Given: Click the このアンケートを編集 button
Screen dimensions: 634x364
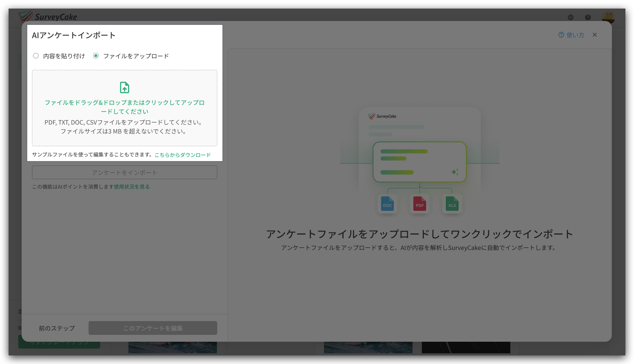Looking at the screenshot, I should click(153, 328).
